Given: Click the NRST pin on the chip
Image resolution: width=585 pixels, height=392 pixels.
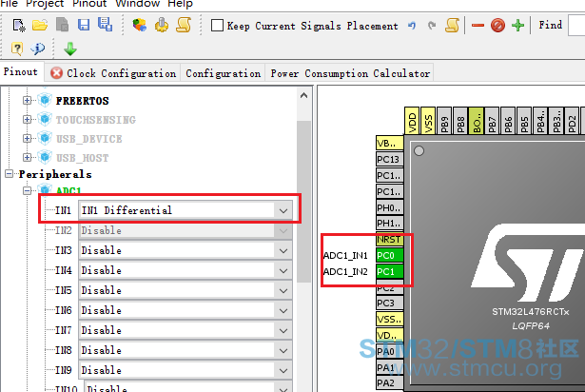Looking at the screenshot, I should pos(389,240).
